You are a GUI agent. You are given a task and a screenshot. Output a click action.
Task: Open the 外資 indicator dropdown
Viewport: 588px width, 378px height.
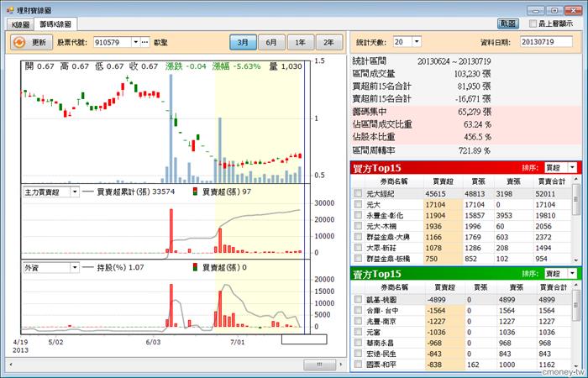(75, 268)
